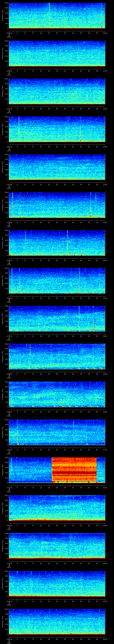Screen dimensions: 114x644
Task: Select the '4:39:00' start time label
Action: 9,412
